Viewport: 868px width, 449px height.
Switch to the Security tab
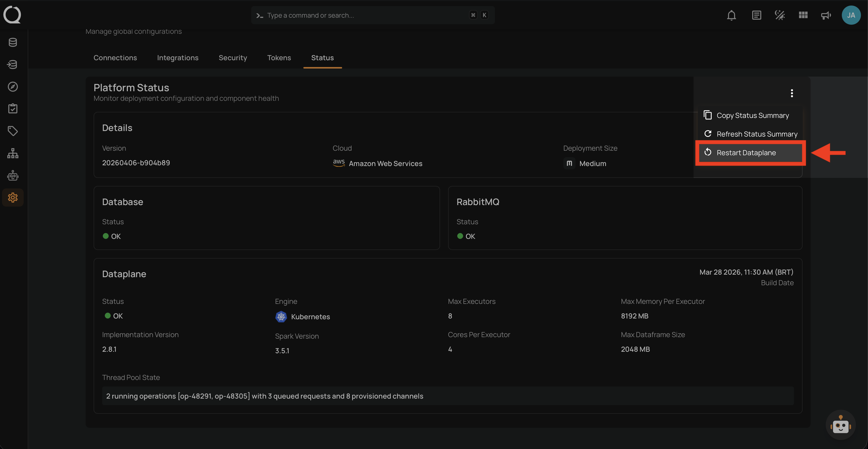point(233,58)
